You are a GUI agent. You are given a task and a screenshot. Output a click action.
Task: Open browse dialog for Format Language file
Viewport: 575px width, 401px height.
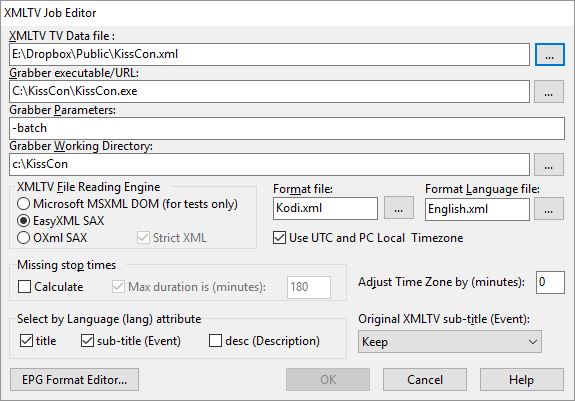[x=549, y=209]
